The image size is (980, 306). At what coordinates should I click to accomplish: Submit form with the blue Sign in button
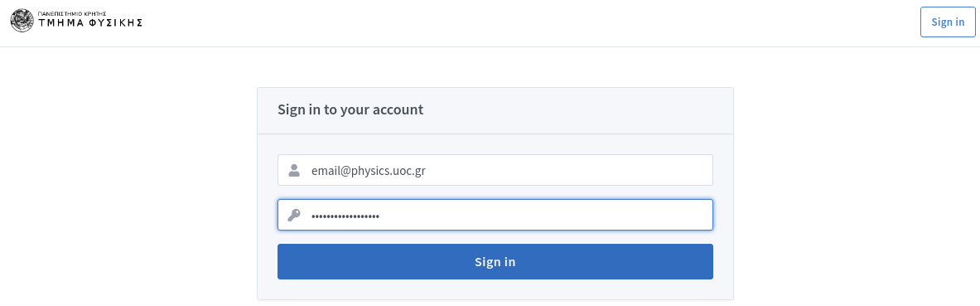pyautogui.click(x=495, y=261)
